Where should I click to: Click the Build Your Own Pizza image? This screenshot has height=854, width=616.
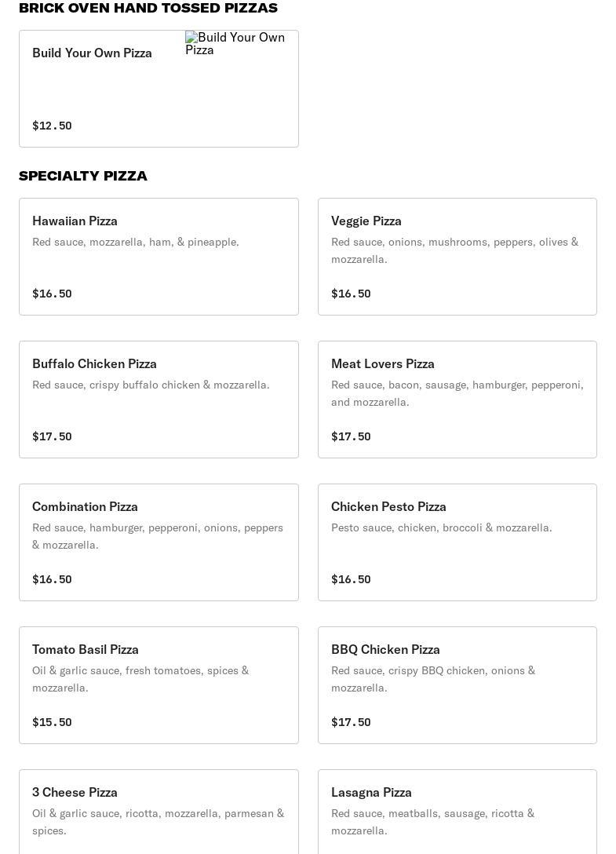pos(235,44)
